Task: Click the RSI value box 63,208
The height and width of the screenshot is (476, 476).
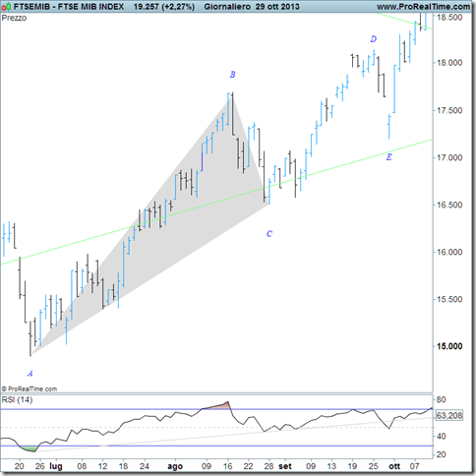Action: 449,416
